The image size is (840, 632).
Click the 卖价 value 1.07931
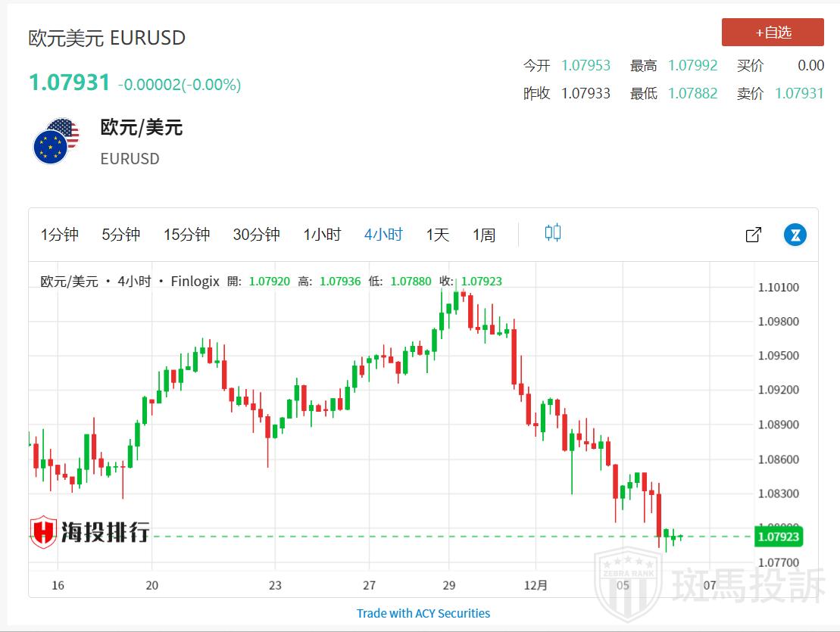(799, 93)
